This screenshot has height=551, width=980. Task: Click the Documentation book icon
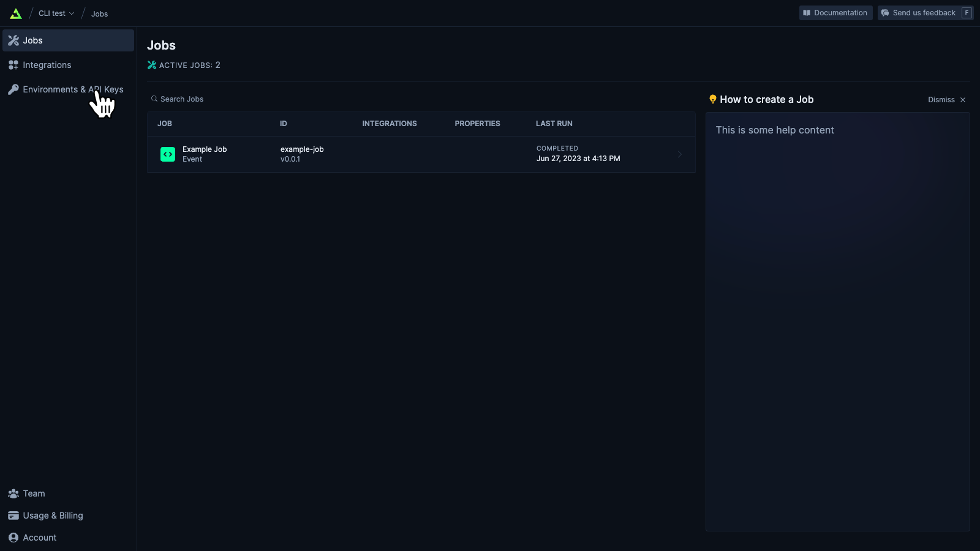click(x=807, y=13)
